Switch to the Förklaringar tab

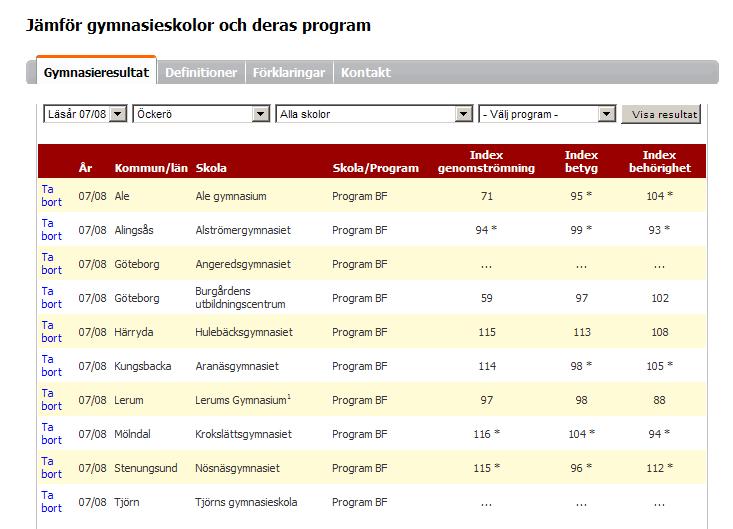(x=289, y=72)
